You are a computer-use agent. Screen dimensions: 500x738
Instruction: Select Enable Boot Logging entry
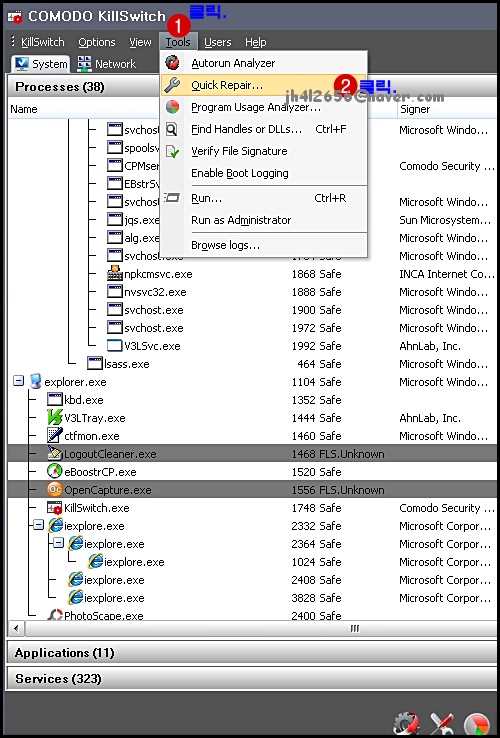(264, 173)
